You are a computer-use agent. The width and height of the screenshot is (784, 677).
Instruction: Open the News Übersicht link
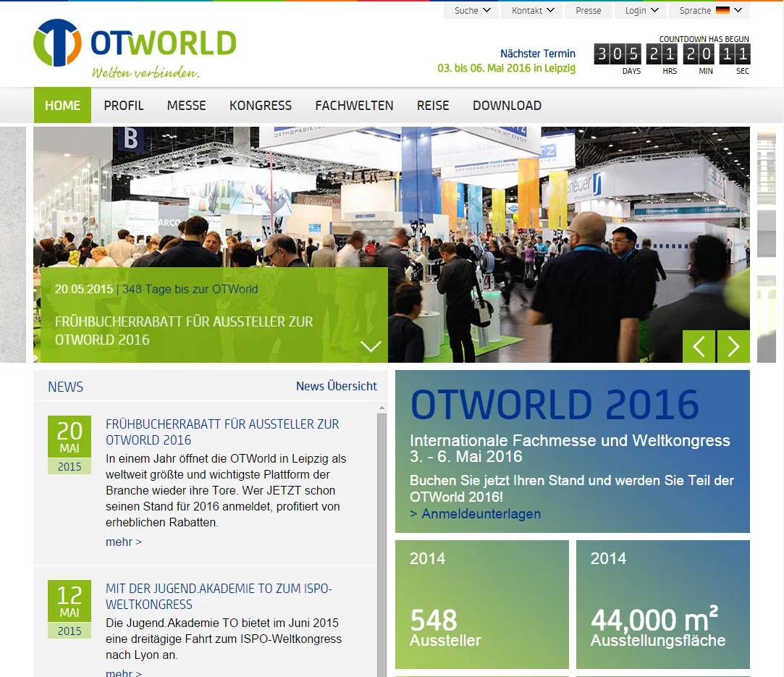pyautogui.click(x=337, y=386)
